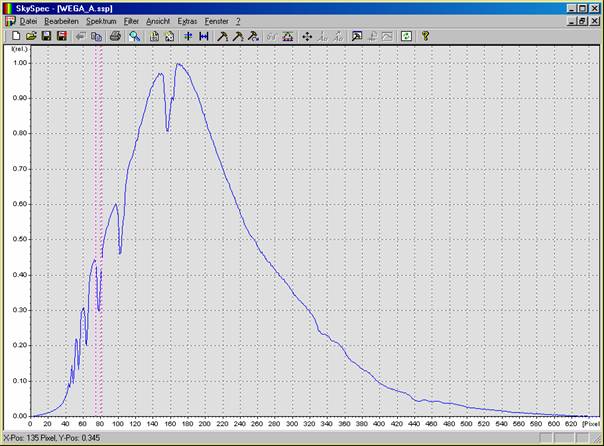This screenshot has height=446, width=604.
Task: Print the spectrum with the printer icon
Action: (x=115, y=36)
